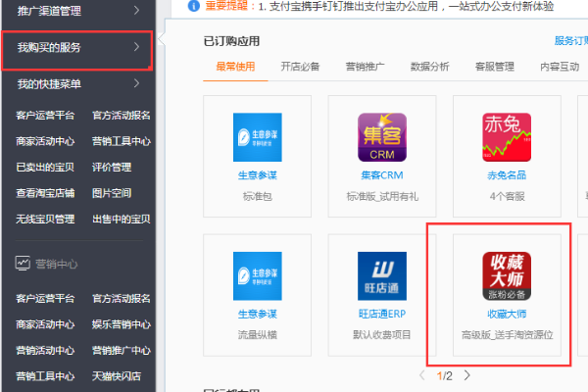This screenshot has width=588, height=392.
Task: Click the 收藏大师 name link
Action: [507, 314]
